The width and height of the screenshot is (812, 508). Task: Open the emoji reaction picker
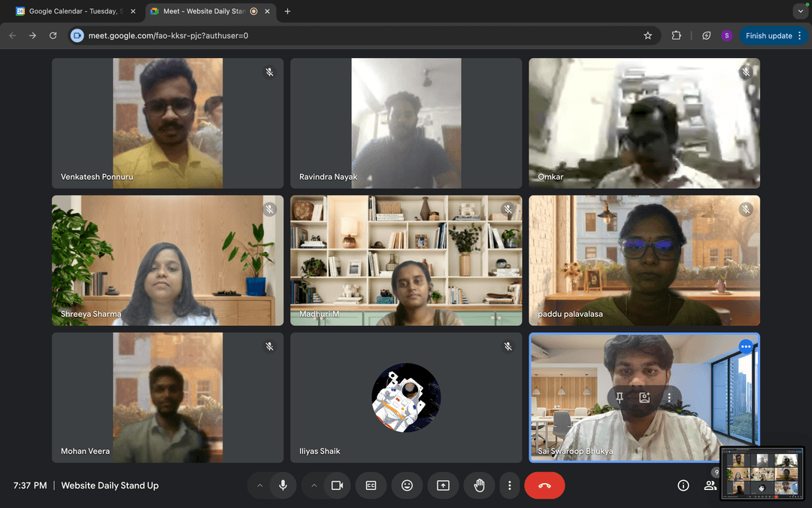(x=407, y=485)
